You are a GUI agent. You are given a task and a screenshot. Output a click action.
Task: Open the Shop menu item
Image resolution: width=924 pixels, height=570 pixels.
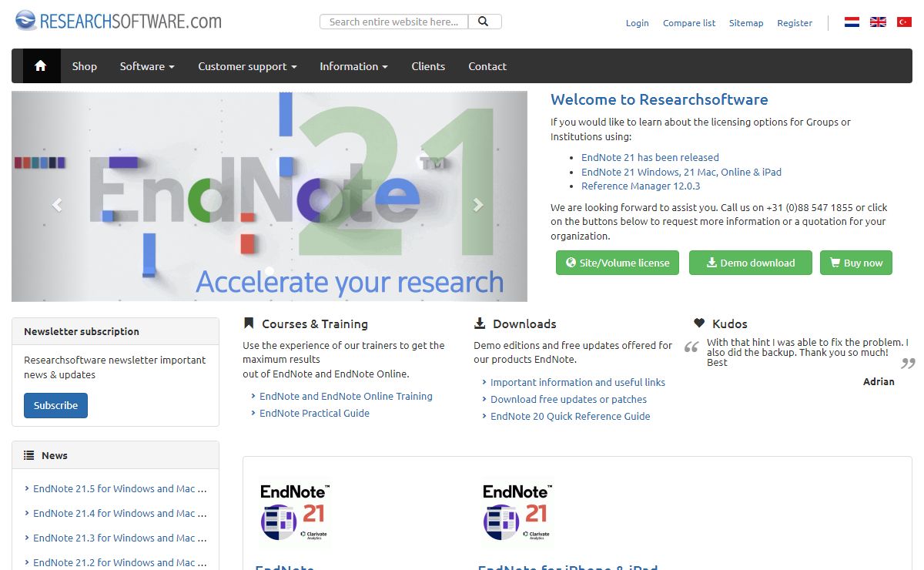point(85,66)
